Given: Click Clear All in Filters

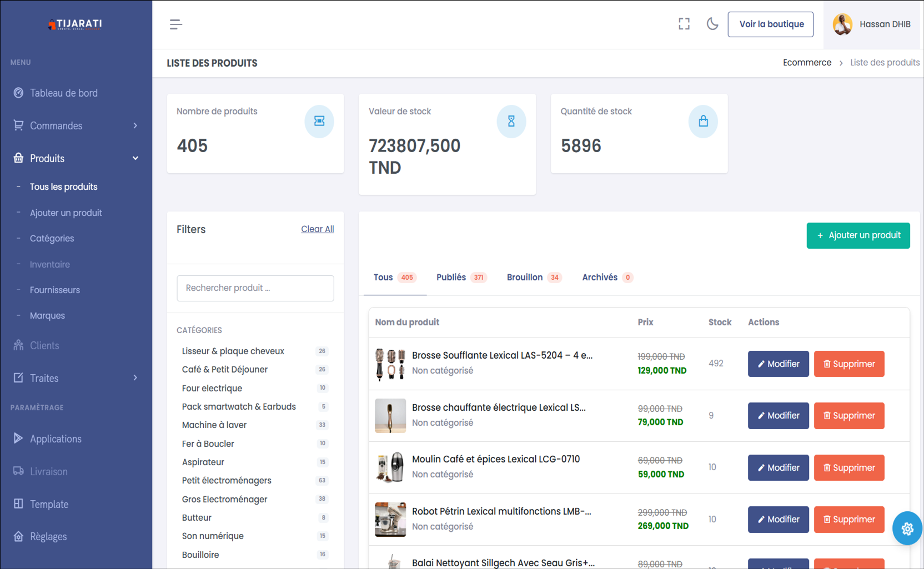Looking at the screenshot, I should tap(318, 229).
